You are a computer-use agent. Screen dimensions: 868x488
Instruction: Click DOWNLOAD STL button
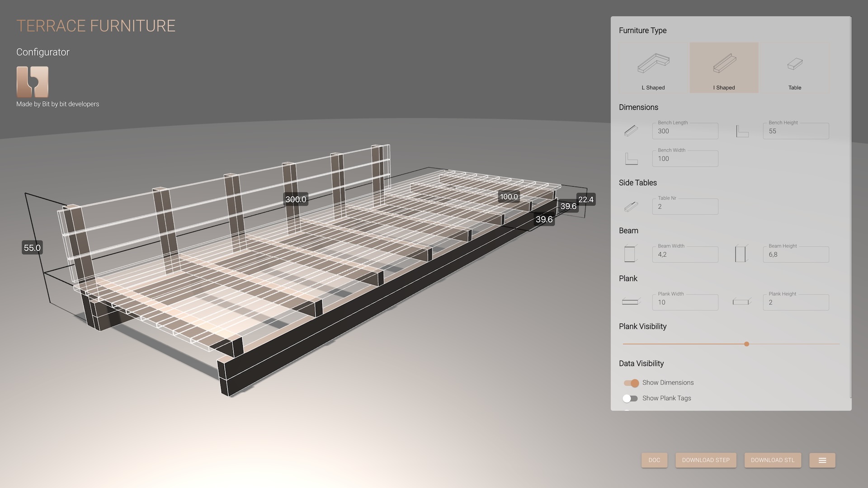pyautogui.click(x=773, y=460)
